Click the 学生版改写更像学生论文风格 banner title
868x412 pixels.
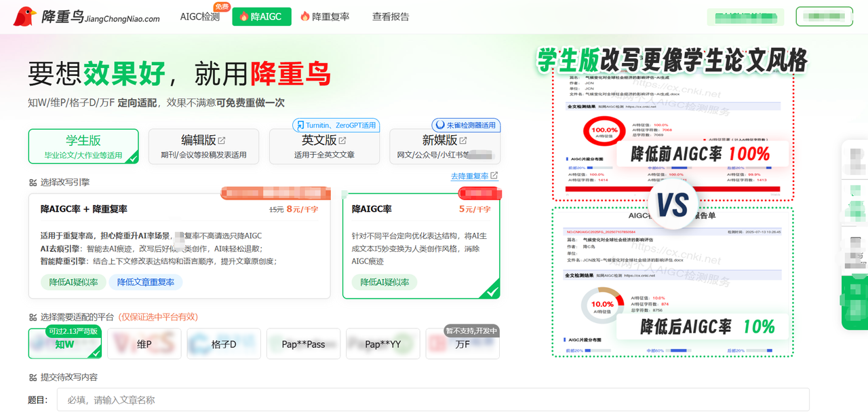coord(673,60)
